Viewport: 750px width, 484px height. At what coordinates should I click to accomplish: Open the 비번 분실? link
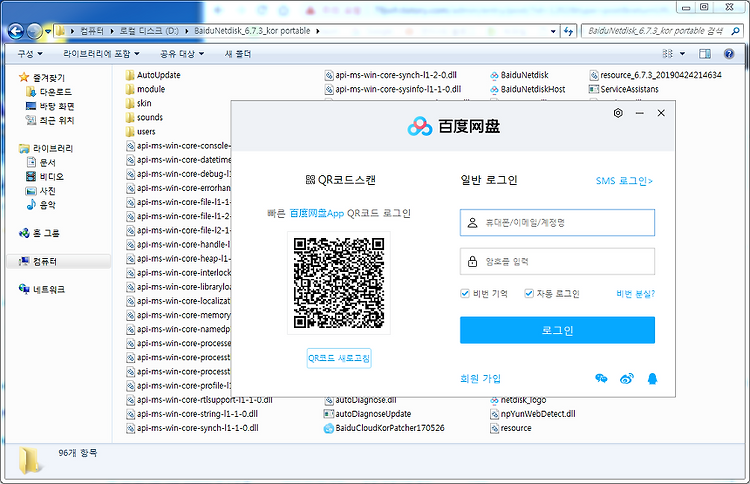pyautogui.click(x=635, y=294)
